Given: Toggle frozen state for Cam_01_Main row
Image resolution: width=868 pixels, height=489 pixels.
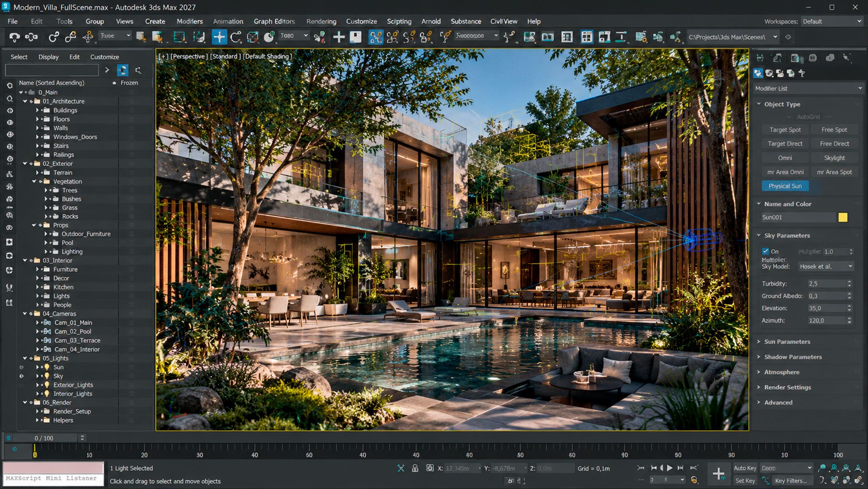Looking at the screenshot, I should point(132,323).
